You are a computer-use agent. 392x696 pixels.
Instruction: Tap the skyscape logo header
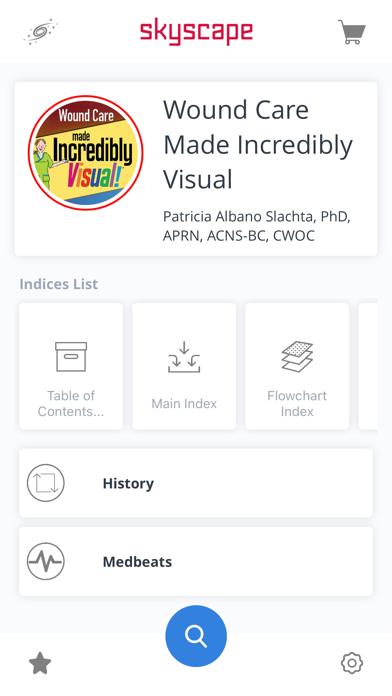point(196,32)
